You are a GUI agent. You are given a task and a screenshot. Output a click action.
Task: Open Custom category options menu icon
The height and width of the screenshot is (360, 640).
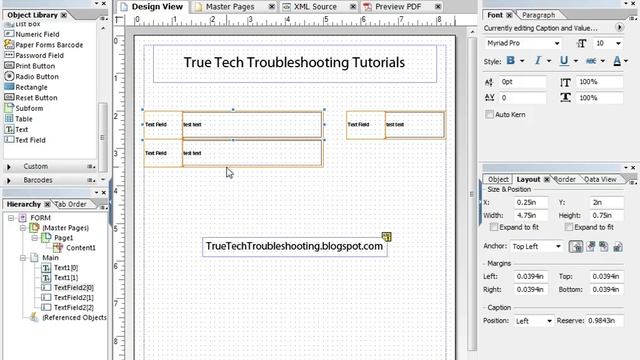91,167
